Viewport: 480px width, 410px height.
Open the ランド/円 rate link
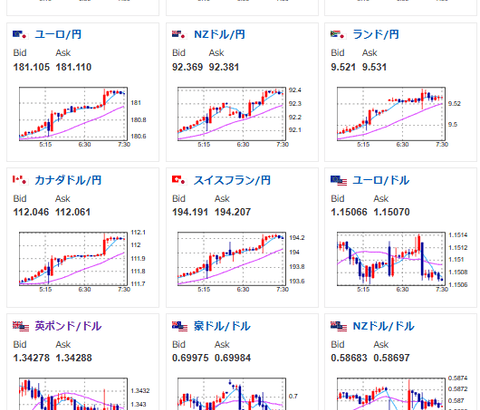pyautogui.click(x=376, y=34)
